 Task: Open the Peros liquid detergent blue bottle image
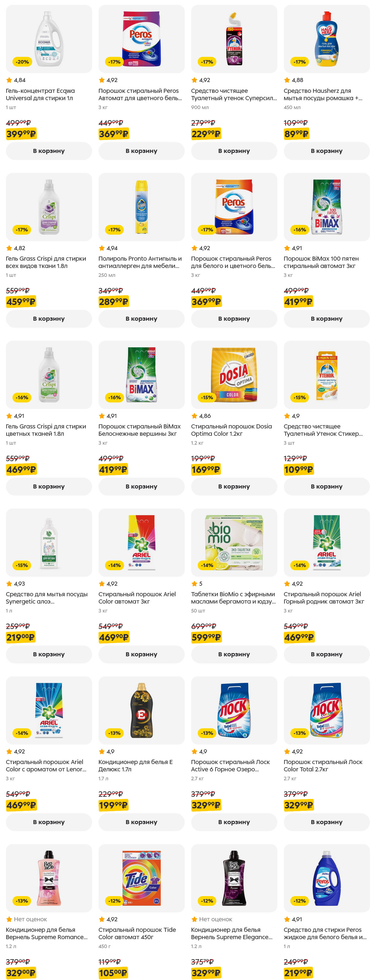point(326,878)
